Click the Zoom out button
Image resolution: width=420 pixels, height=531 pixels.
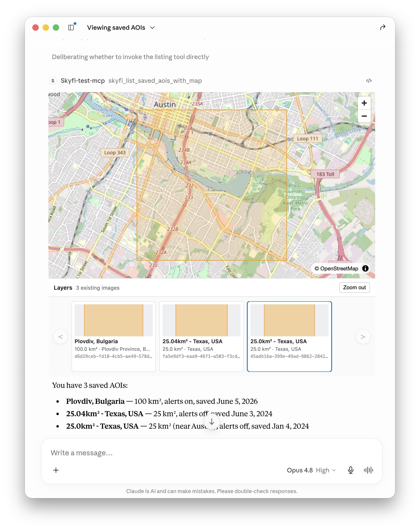[x=354, y=287]
